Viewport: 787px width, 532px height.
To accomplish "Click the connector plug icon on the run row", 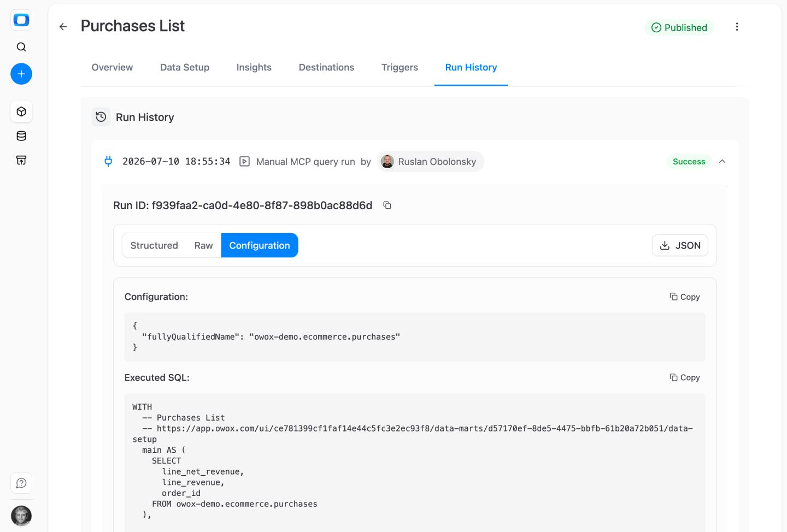I will coord(108,161).
